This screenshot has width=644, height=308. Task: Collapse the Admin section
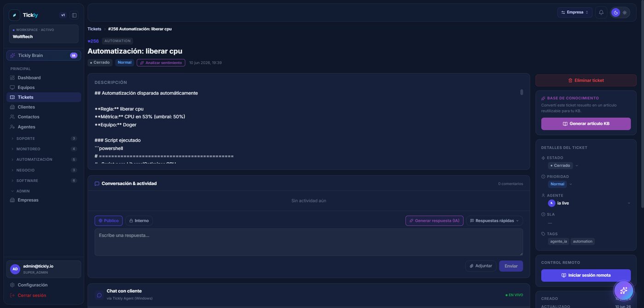(44, 191)
